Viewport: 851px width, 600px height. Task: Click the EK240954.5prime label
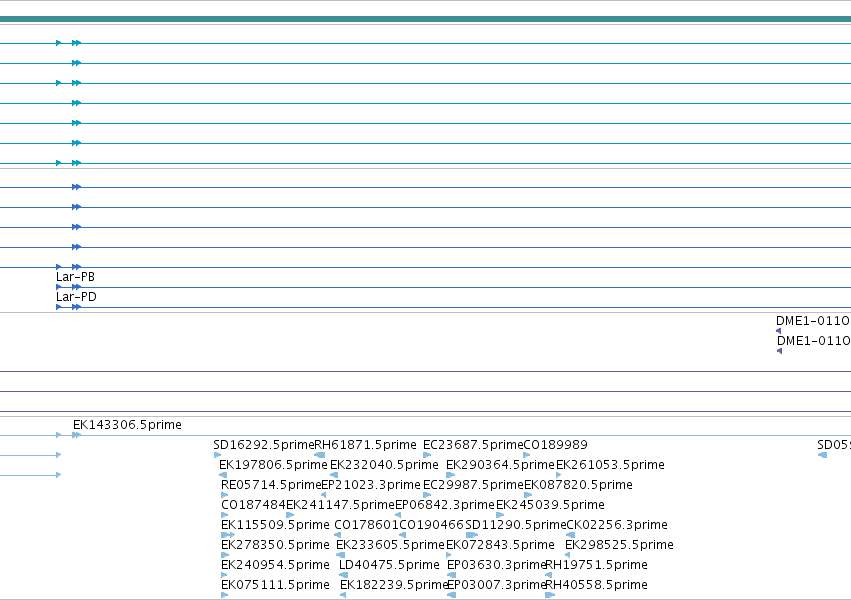pos(275,565)
